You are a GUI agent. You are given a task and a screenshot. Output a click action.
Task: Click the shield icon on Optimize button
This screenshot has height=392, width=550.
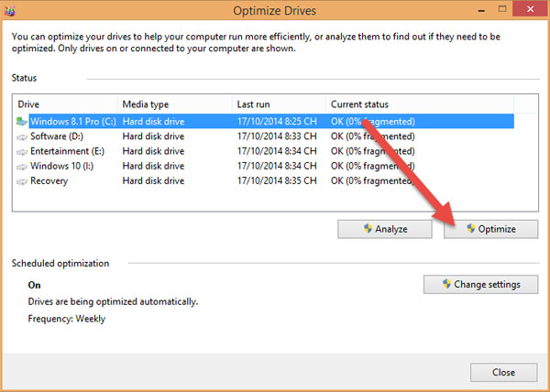471,229
